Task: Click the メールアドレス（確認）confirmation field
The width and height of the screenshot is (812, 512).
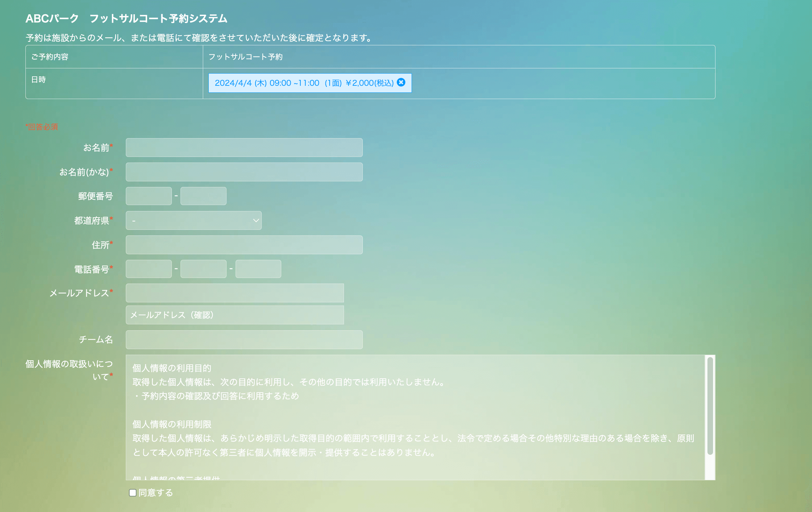Action: (235, 315)
